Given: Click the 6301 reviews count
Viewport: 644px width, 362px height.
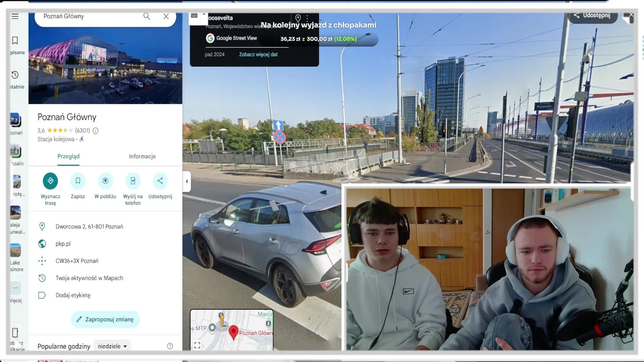Looking at the screenshot, I should [83, 131].
